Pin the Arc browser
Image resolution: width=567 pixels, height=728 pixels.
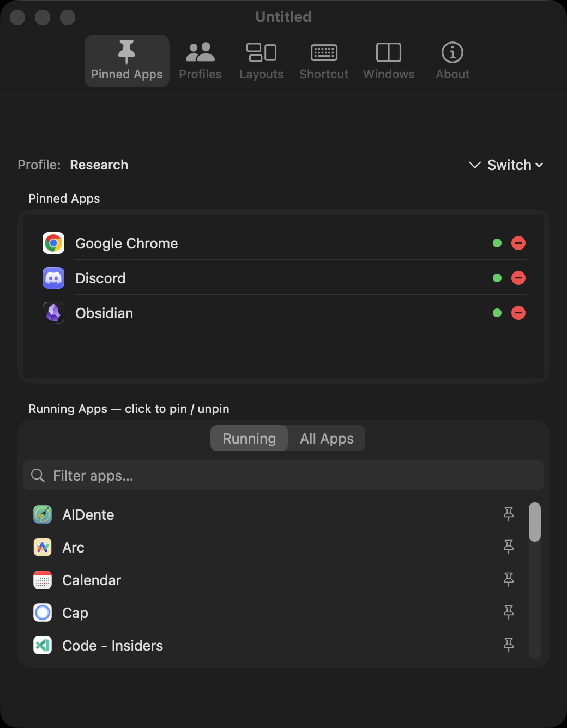[509, 547]
